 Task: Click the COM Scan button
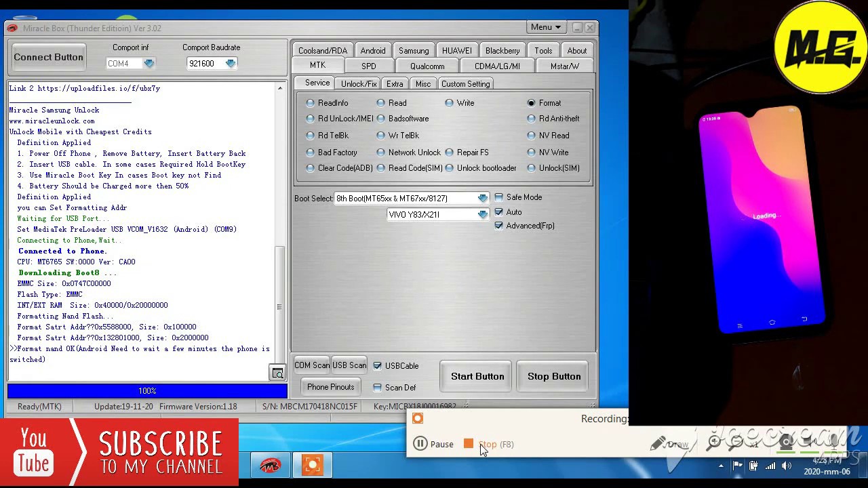pyautogui.click(x=312, y=365)
